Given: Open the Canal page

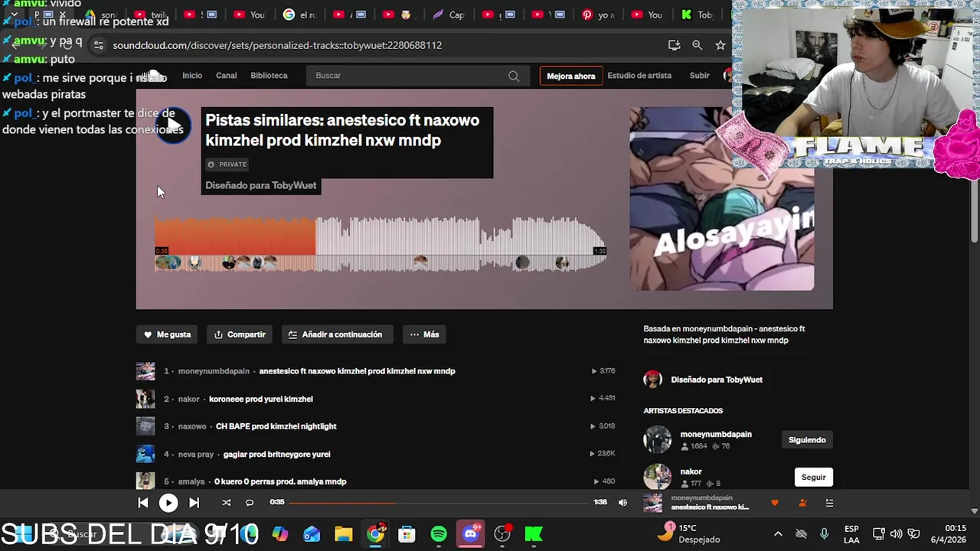Looking at the screenshot, I should (x=226, y=76).
